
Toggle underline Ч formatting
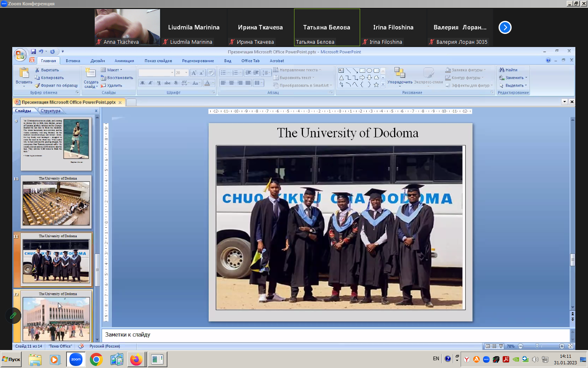coord(159,83)
